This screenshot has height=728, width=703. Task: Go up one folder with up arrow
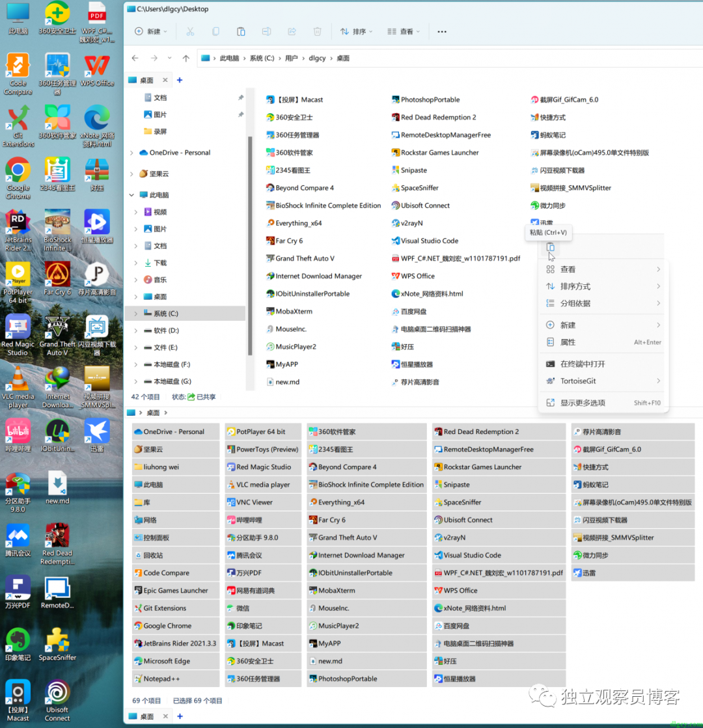[x=186, y=58]
